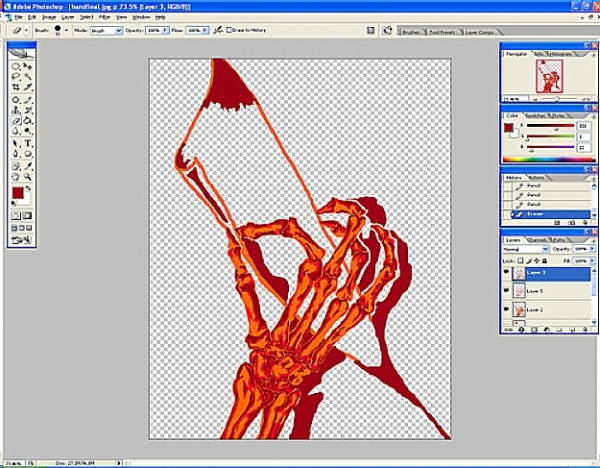
Task: Click the foreground color swatch in toolbox
Action: coord(18,193)
